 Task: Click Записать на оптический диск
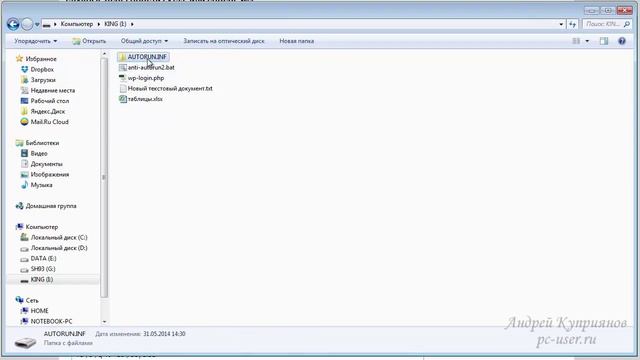pyautogui.click(x=224, y=41)
